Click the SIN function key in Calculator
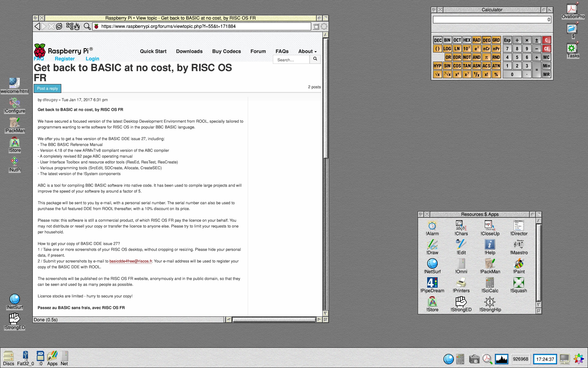 pyautogui.click(x=447, y=66)
